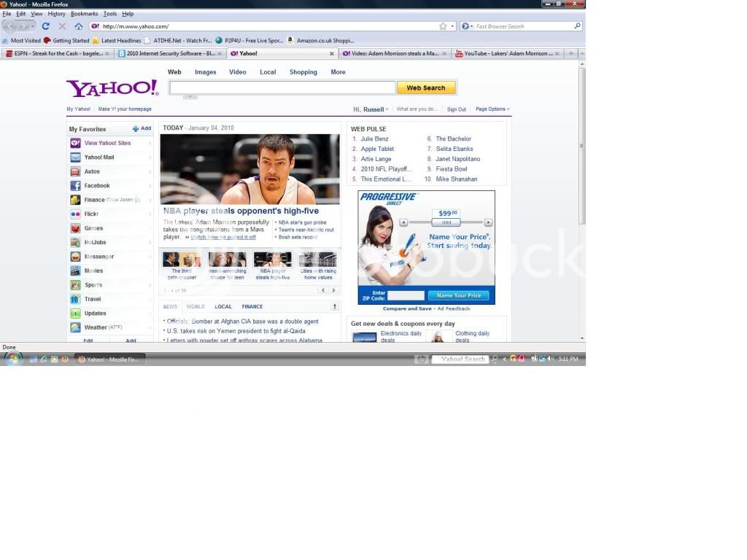Click the Name Your Price button
The image size is (747, 560).
458,296
